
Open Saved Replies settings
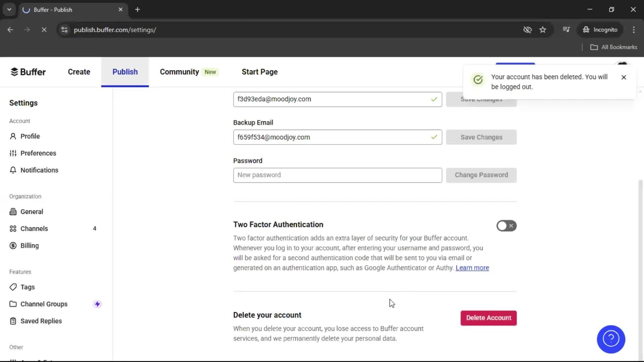click(x=41, y=321)
